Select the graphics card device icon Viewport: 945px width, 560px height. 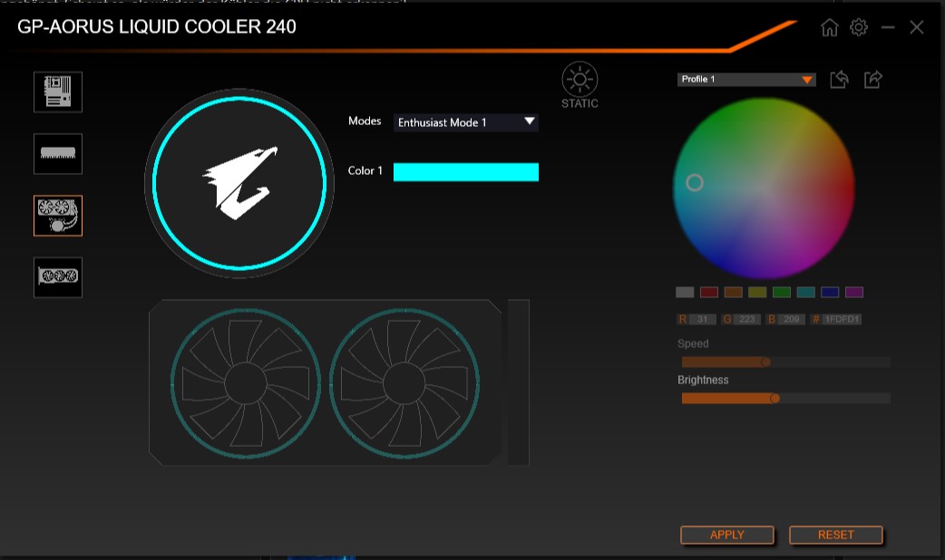(x=58, y=277)
